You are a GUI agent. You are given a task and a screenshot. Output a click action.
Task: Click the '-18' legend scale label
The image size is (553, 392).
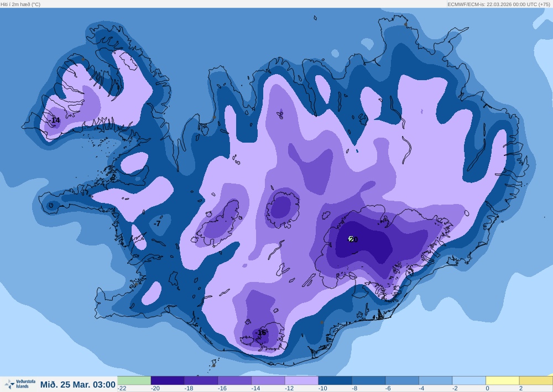(189, 388)
